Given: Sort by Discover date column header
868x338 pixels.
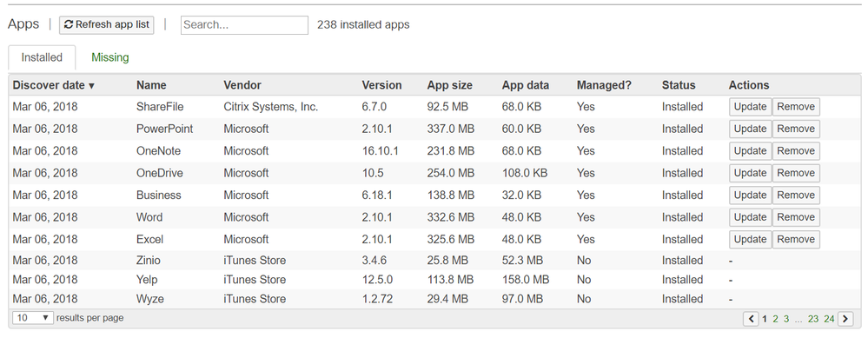Looking at the screenshot, I should [53, 85].
